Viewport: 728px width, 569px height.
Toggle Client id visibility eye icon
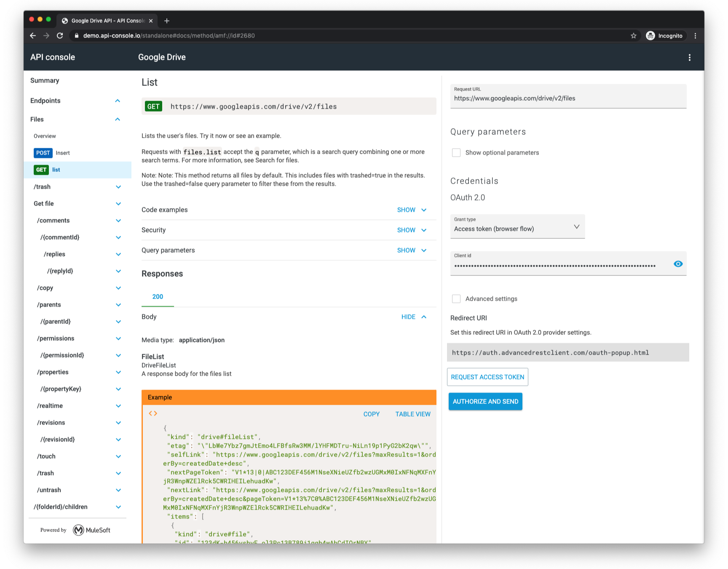pos(678,264)
